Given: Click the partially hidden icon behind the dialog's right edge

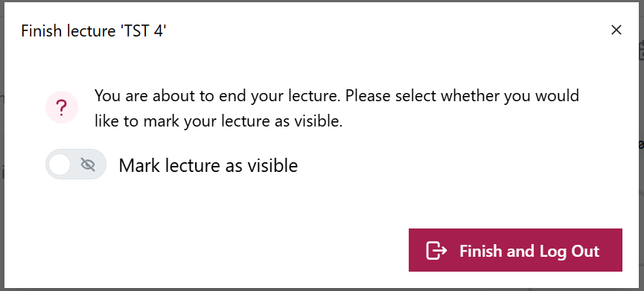Looking at the screenshot, I should (642, 51).
